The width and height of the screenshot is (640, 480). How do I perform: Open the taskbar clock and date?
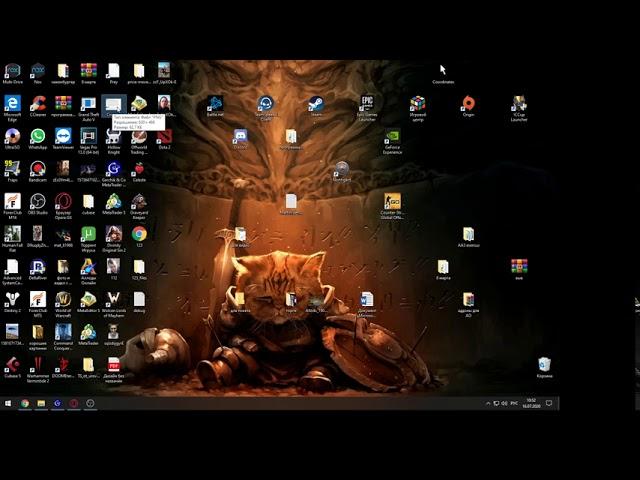coord(531,403)
